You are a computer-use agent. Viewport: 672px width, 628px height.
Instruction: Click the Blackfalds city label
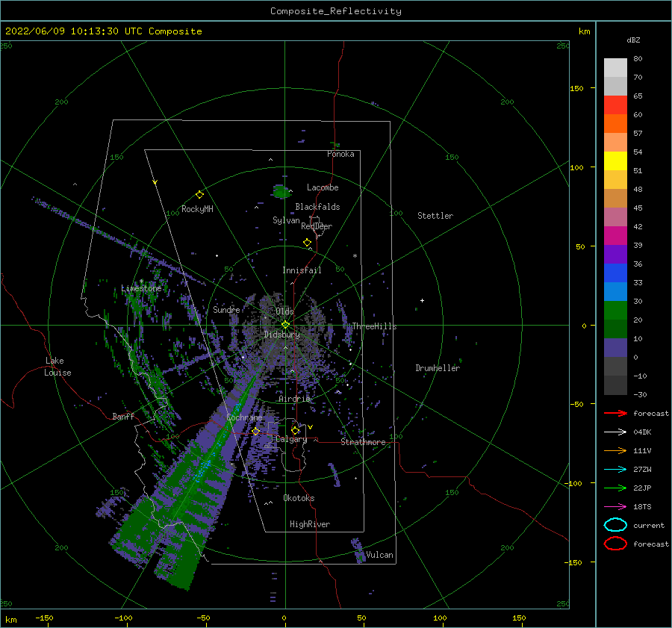(317, 207)
